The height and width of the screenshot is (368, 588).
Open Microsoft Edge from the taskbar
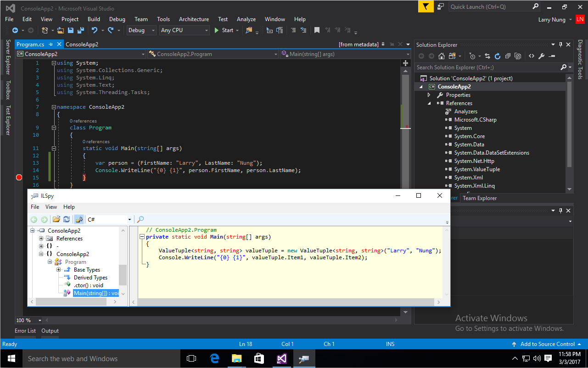click(x=214, y=358)
